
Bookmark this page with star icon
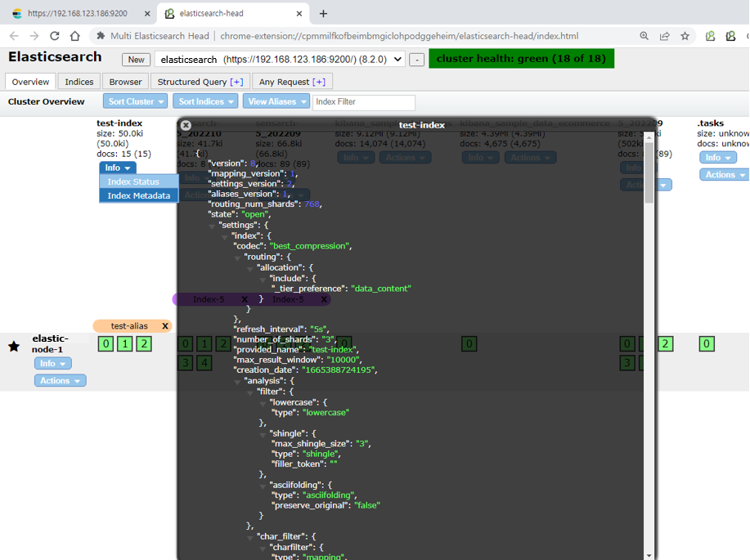point(685,36)
